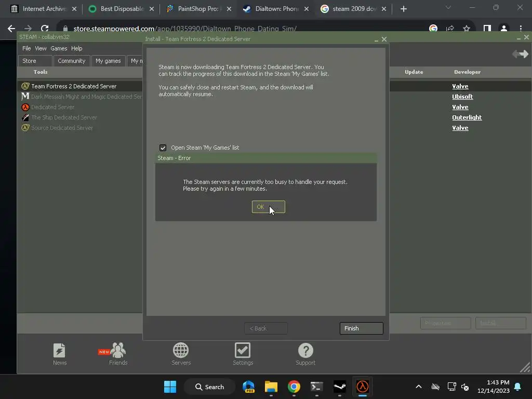Switch to PaintShop Pro browser tab
The image size is (532, 399).
(199, 9)
